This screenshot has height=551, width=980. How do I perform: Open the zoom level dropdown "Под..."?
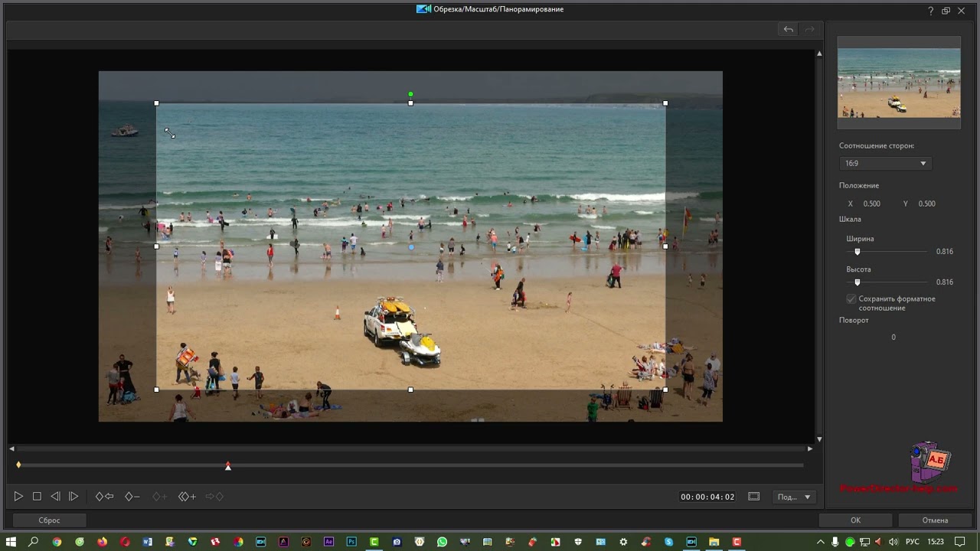point(794,497)
